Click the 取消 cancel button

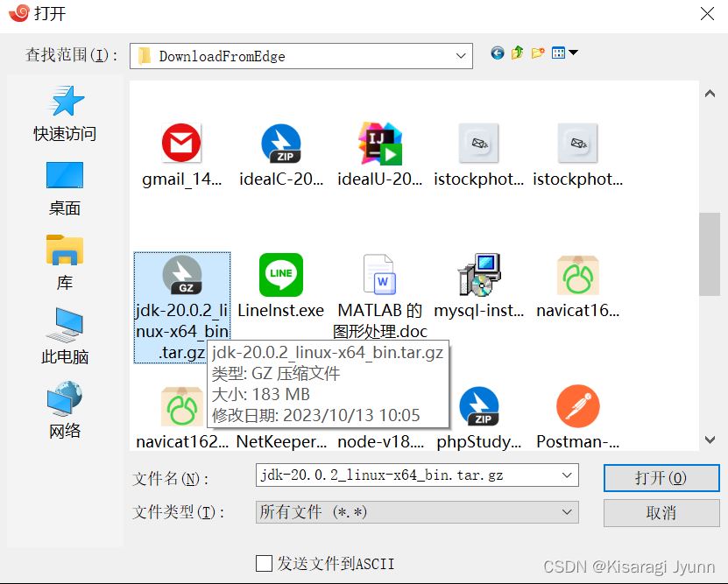click(x=661, y=513)
